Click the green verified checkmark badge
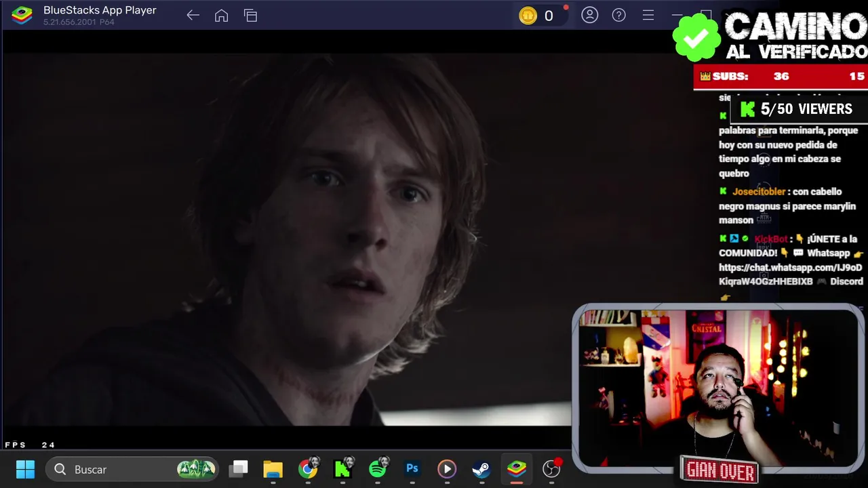Image resolution: width=868 pixels, height=488 pixels. tap(696, 37)
